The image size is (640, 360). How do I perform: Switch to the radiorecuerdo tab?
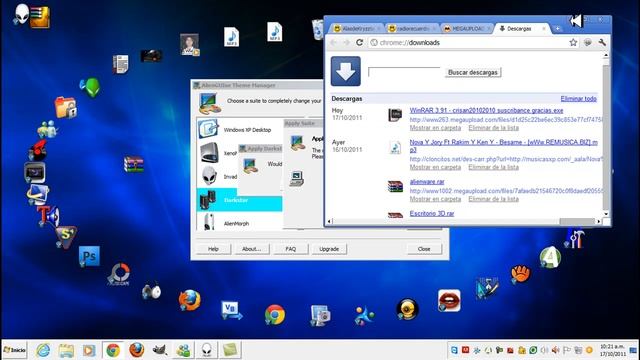click(x=411, y=29)
